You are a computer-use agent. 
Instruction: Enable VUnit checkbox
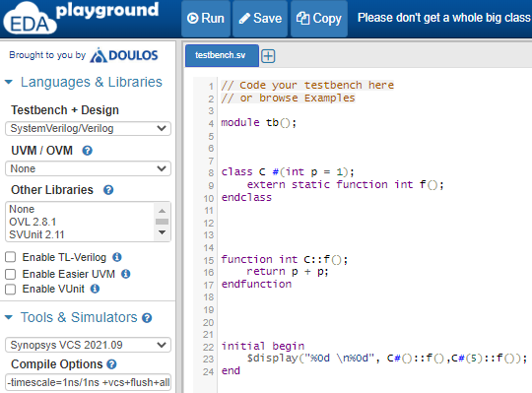point(11,290)
